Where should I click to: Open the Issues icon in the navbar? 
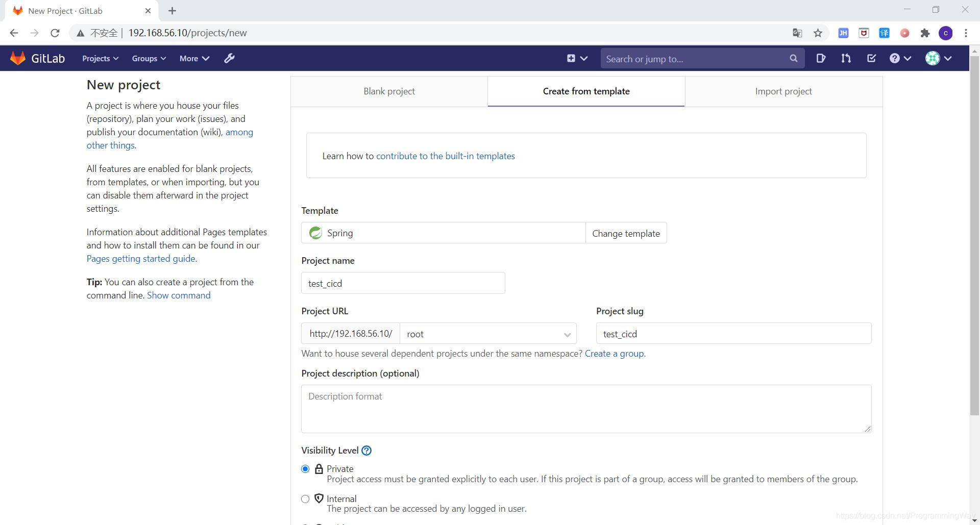click(x=821, y=58)
